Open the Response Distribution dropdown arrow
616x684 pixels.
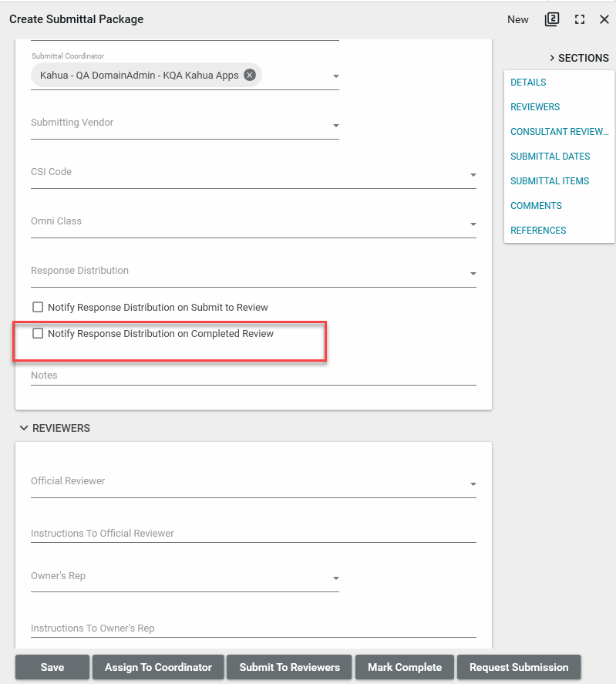pyautogui.click(x=473, y=274)
